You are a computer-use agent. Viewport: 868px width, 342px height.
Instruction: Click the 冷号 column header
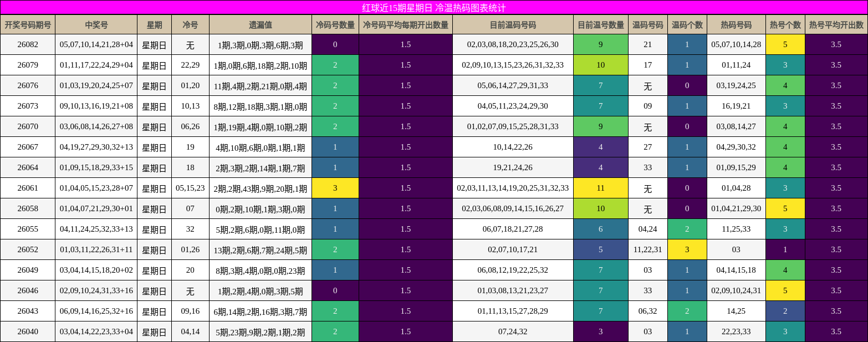point(190,25)
